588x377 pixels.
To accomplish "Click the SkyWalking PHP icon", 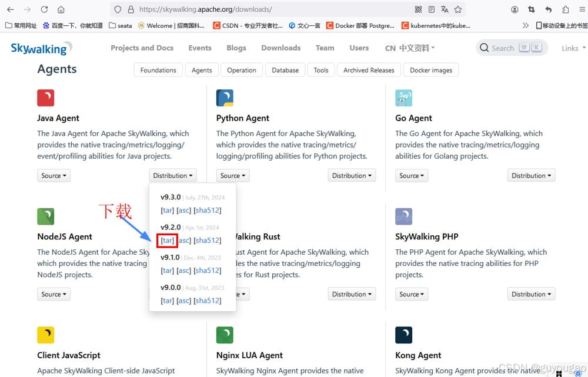I will pos(404,216).
